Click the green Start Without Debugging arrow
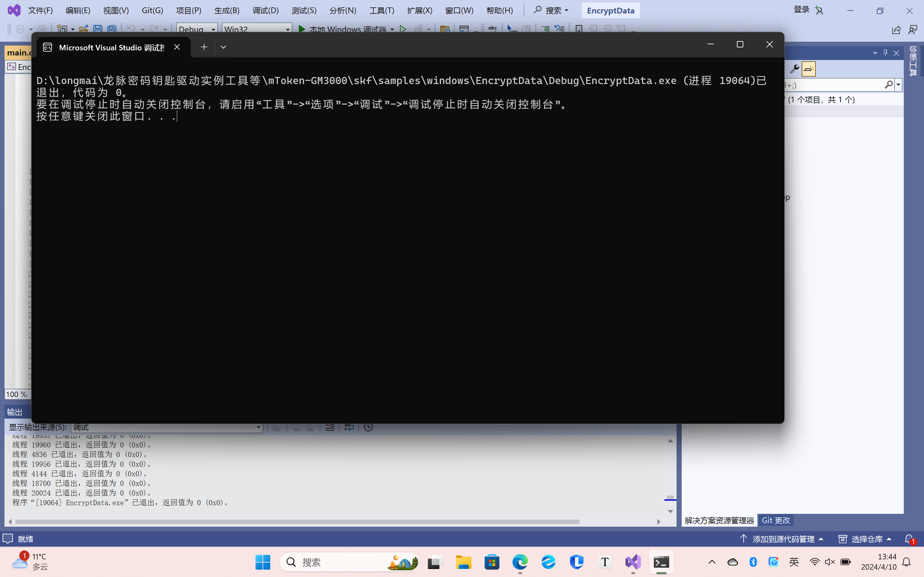The image size is (924, 577). coord(402,29)
